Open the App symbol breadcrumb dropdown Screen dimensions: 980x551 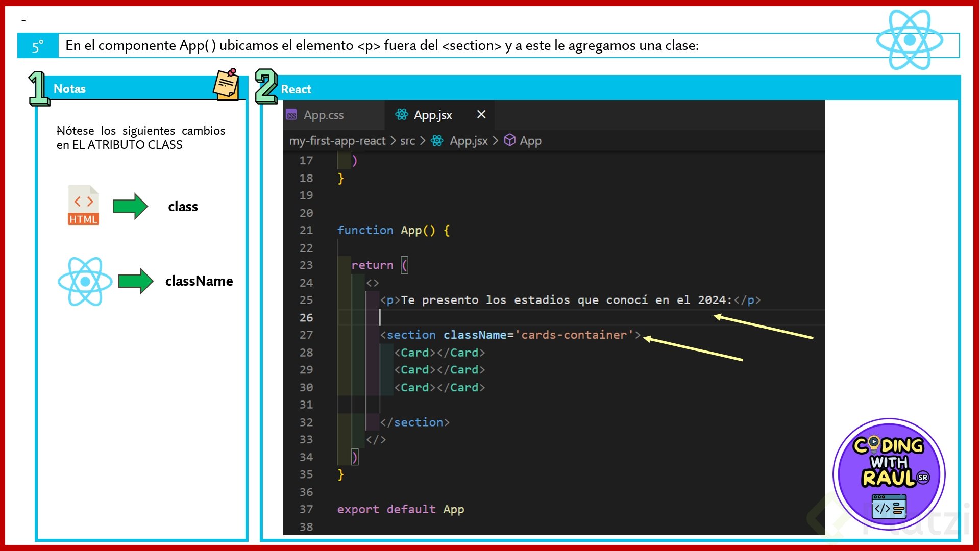click(530, 141)
